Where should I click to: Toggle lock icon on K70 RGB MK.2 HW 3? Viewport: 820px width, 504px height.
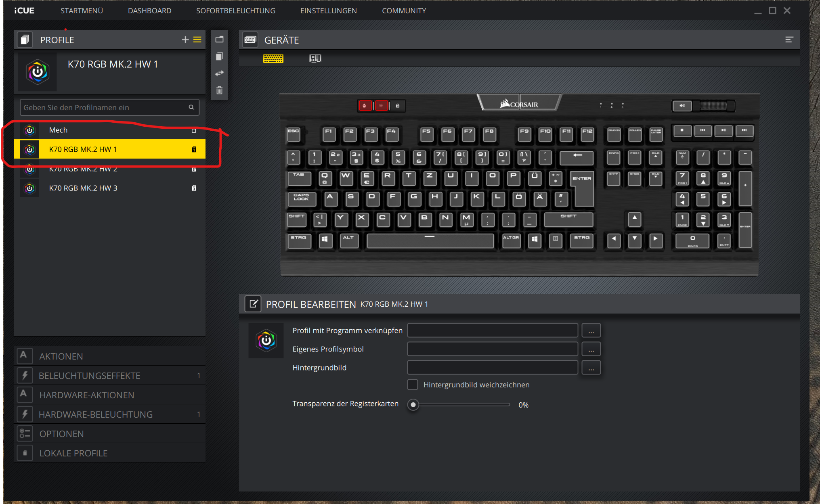click(194, 188)
